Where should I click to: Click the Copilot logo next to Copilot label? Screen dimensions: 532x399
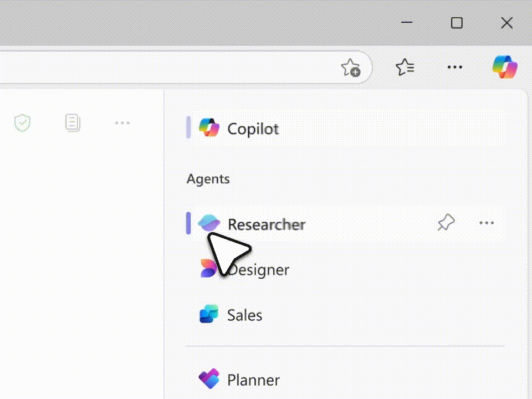tap(209, 128)
